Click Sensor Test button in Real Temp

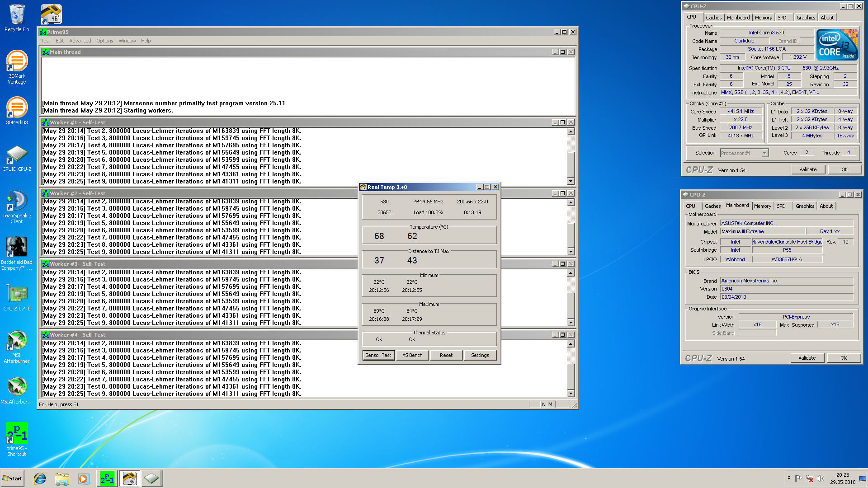pyautogui.click(x=378, y=355)
